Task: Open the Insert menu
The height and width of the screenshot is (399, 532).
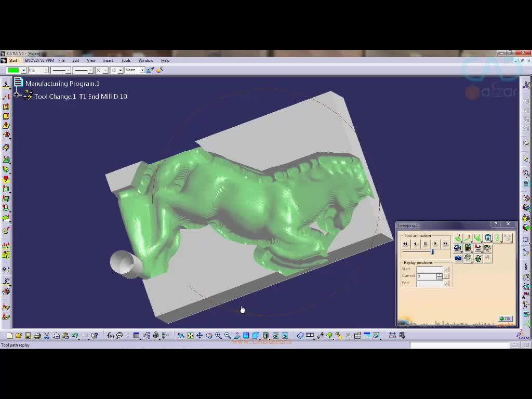Action: tap(108, 61)
